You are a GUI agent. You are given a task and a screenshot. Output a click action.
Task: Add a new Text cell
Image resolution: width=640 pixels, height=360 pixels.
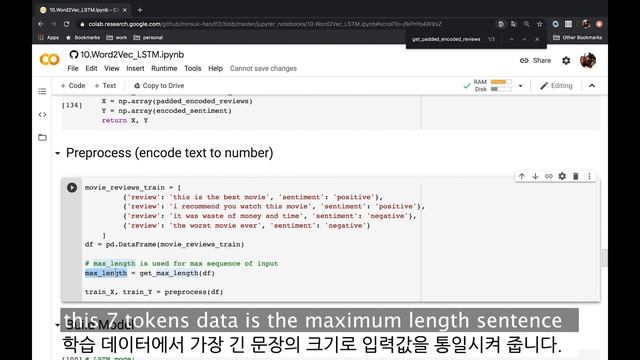point(105,86)
